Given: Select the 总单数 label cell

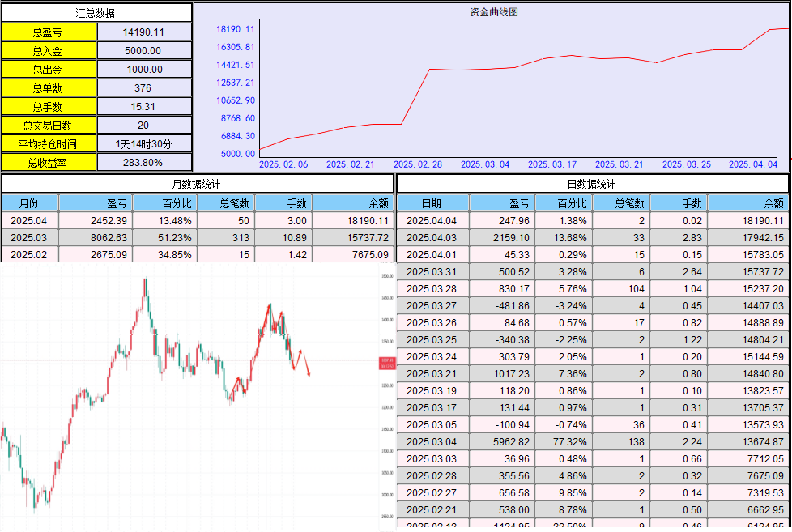Looking at the screenshot, I should pos(49,88).
